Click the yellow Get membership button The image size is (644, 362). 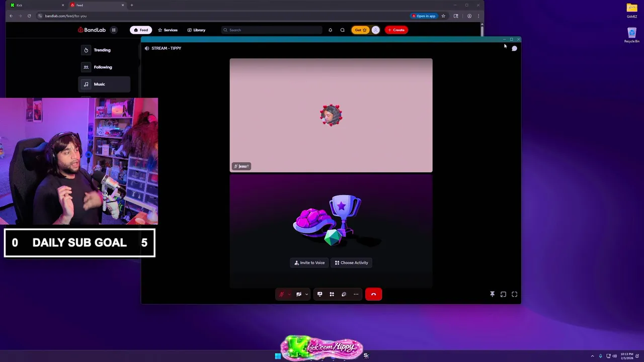point(360,30)
